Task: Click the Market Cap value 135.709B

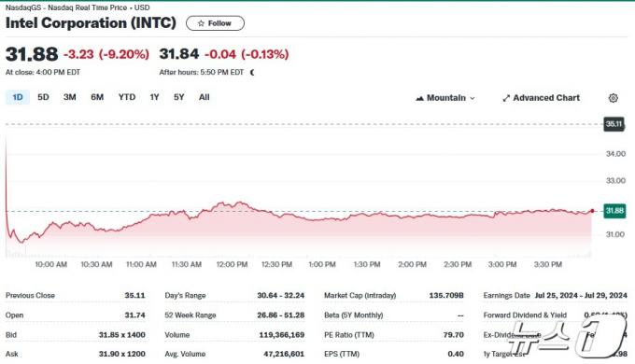Action: 446,295
